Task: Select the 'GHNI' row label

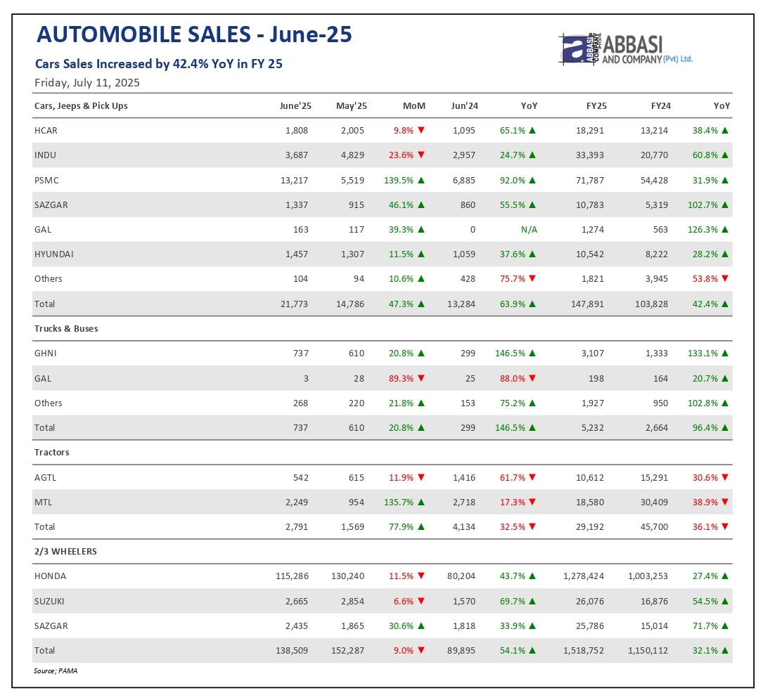Action: pos(45,353)
